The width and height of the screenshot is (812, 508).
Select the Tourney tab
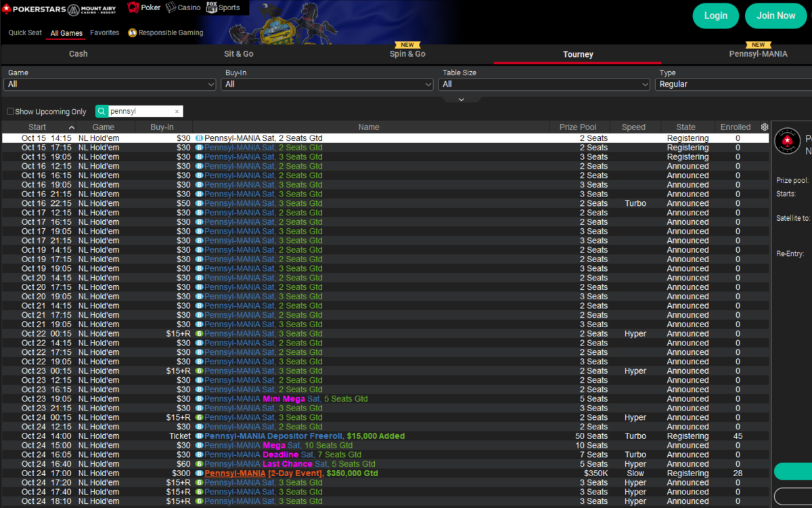tap(578, 54)
